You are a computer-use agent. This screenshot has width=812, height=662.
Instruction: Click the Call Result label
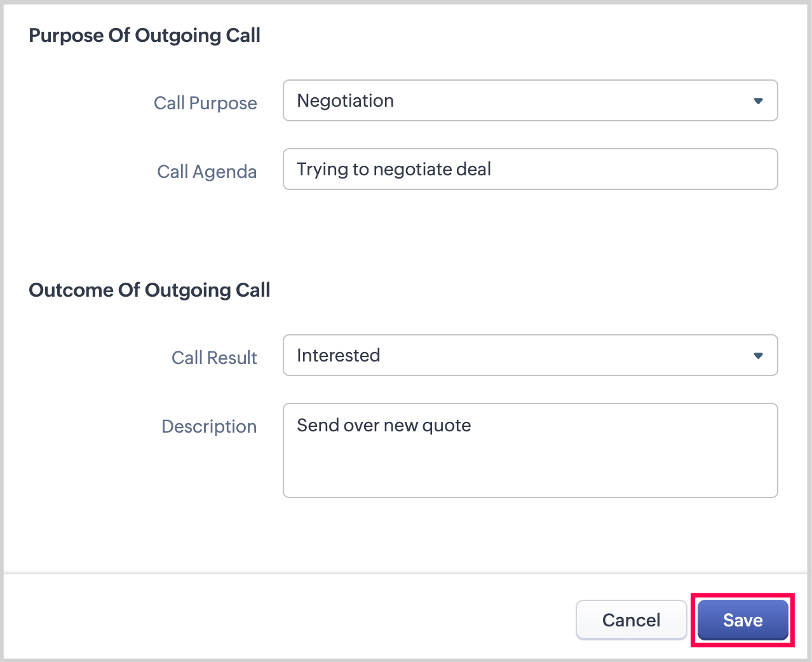[x=214, y=358]
